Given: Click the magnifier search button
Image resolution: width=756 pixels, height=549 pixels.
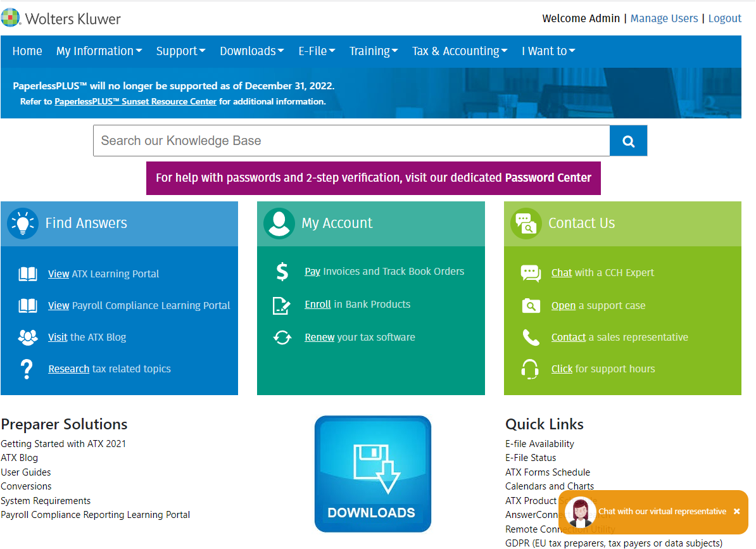Looking at the screenshot, I should (x=628, y=141).
